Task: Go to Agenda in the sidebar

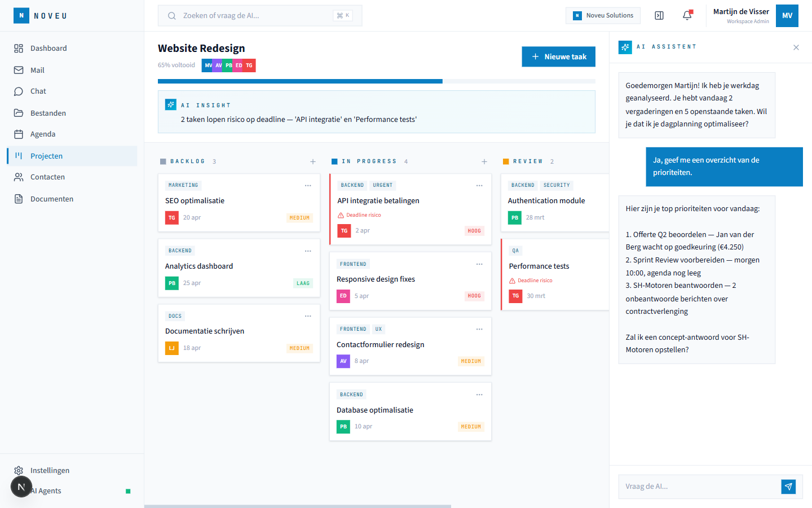Action: point(43,134)
